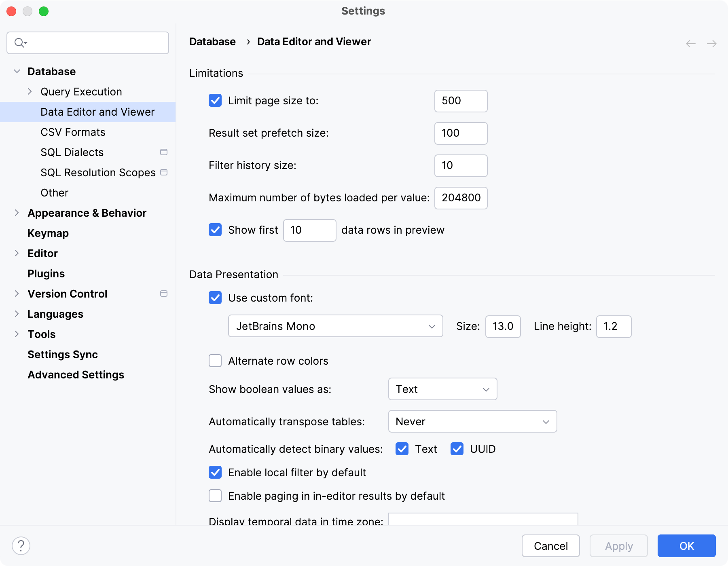
Task: Open Automatically transpose tables dropdown
Action: coord(472,421)
